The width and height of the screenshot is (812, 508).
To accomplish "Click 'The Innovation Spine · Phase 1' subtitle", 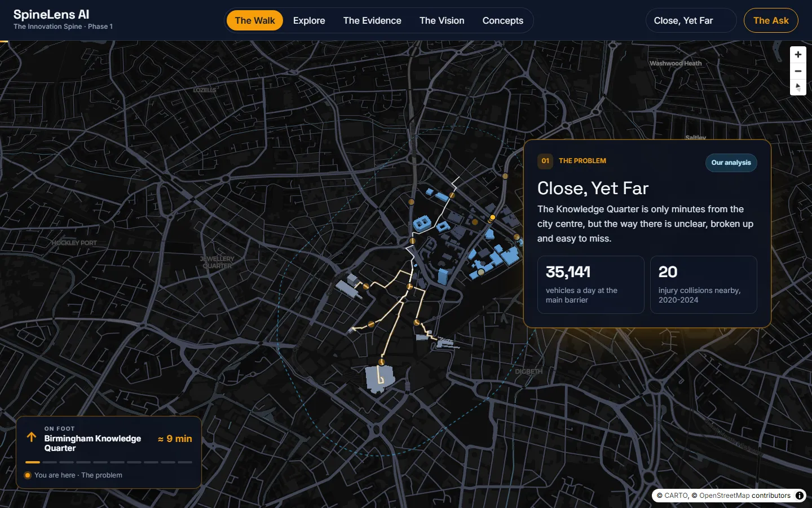I will [63, 27].
